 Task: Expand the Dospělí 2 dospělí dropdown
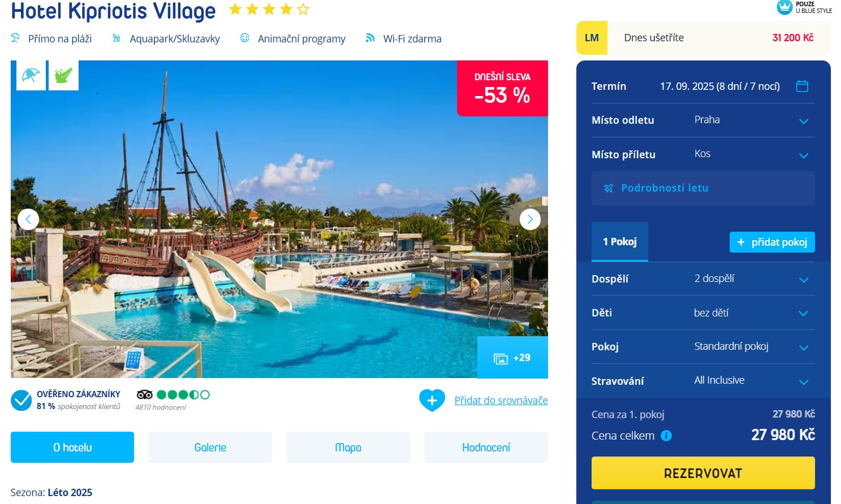point(703,279)
